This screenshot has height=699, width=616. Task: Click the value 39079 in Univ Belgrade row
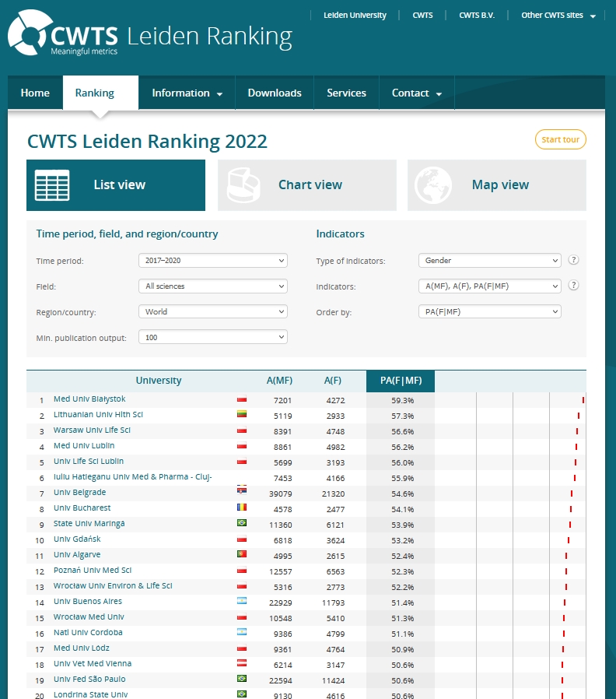pyautogui.click(x=281, y=494)
